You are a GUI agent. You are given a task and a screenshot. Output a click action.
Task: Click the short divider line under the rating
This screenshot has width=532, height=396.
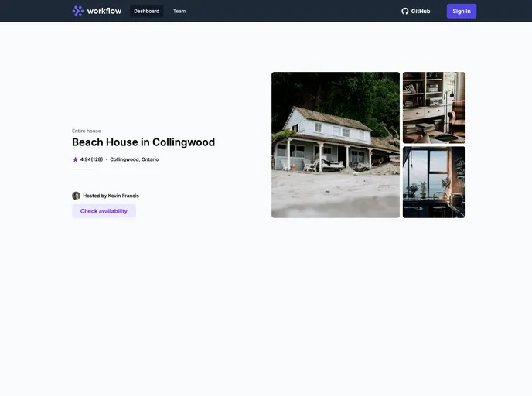pos(82,169)
